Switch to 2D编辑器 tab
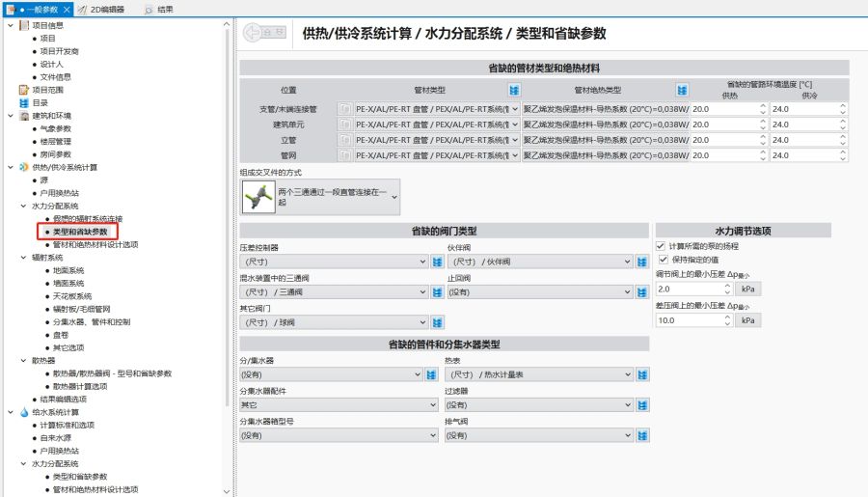The image size is (868, 497). coord(101,10)
